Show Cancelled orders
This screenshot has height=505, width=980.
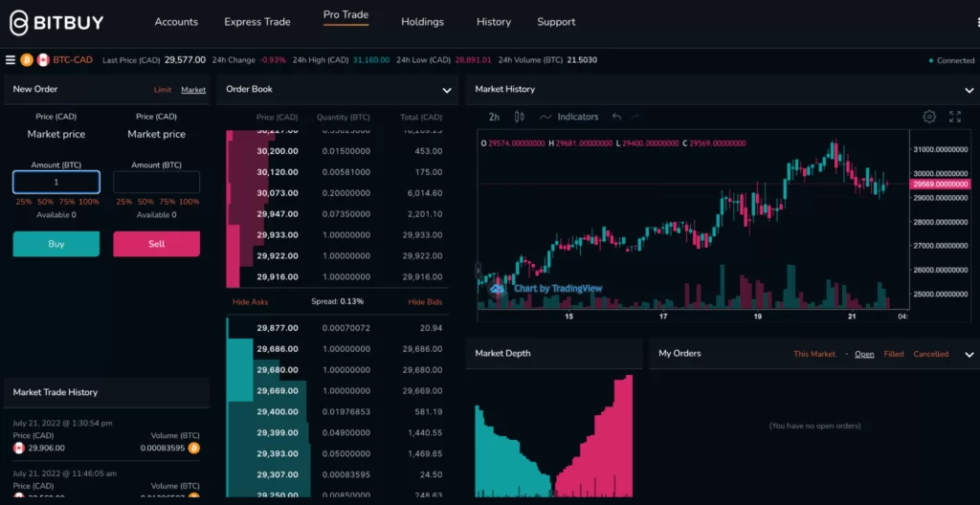930,354
